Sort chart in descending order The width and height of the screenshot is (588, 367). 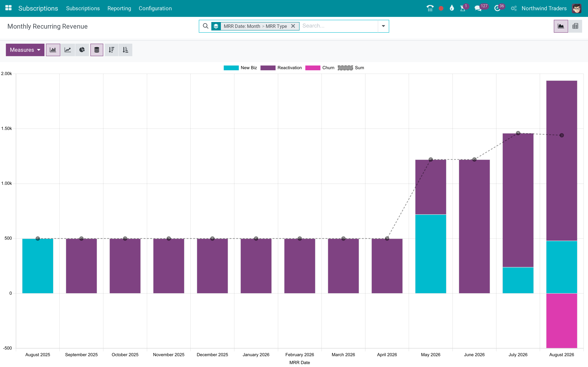112,50
